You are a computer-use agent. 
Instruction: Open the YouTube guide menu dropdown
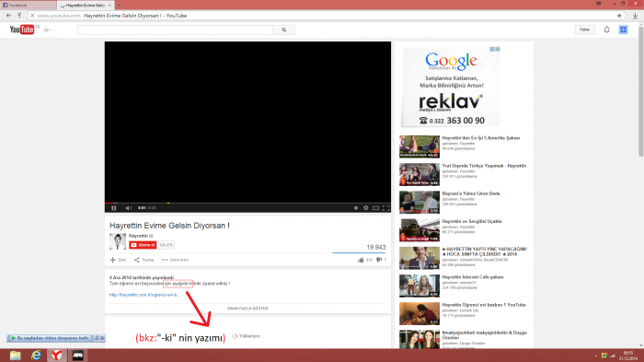coord(48,29)
